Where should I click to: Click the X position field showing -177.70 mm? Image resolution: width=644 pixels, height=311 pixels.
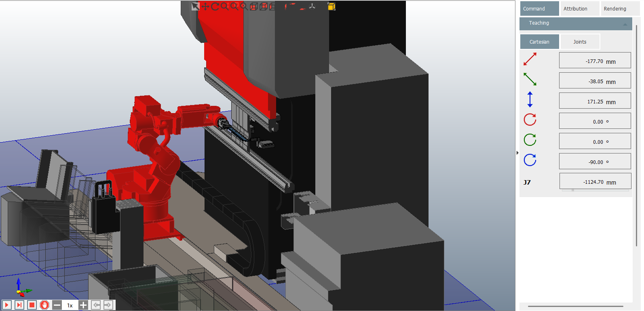pos(595,61)
